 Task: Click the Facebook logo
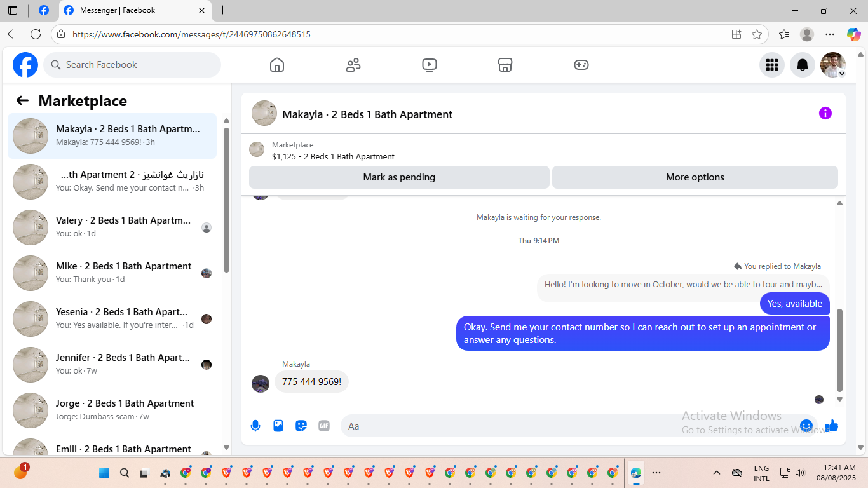(x=25, y=65)
